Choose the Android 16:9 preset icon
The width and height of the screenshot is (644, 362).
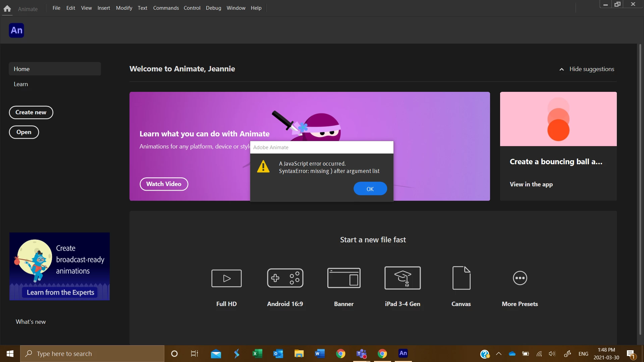pos(285,278)
